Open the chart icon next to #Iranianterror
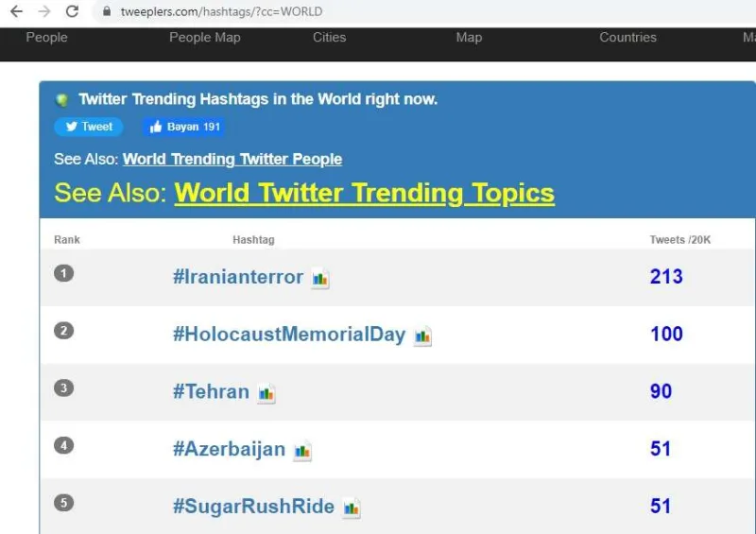Screen dimensions: 756x534 320,278
